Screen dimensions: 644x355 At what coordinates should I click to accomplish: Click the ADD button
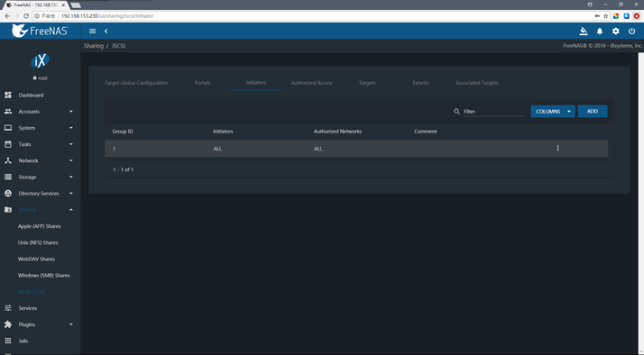[x=593, y=111]
